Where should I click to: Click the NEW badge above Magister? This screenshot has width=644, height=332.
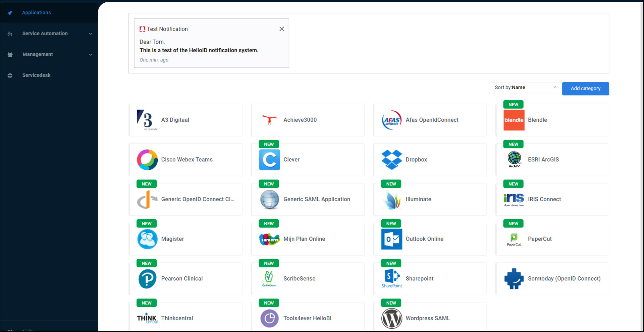[x=147, y=224]
